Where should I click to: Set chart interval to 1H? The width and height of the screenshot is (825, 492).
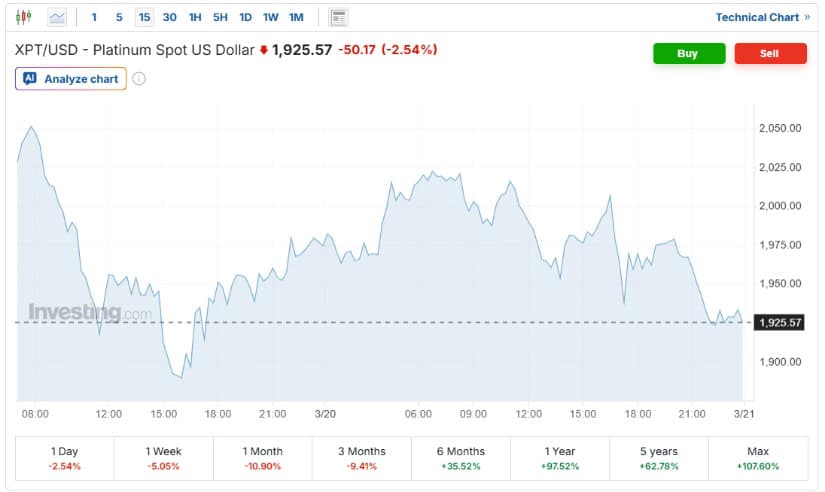(x=195, y=17)
